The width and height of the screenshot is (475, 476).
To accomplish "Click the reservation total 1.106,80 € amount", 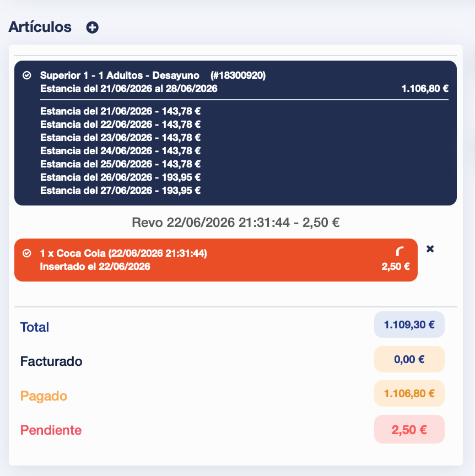I will [425, 89].
